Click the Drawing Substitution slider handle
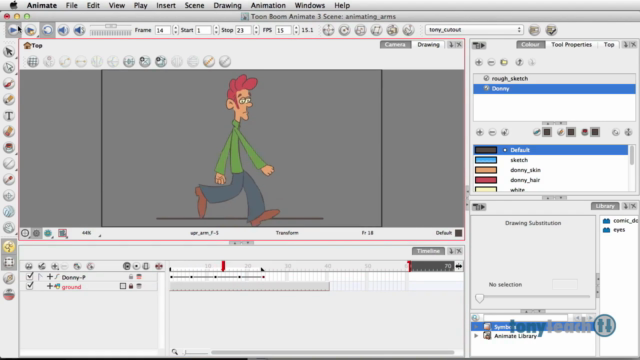640x360 pixels. (480, 298)
